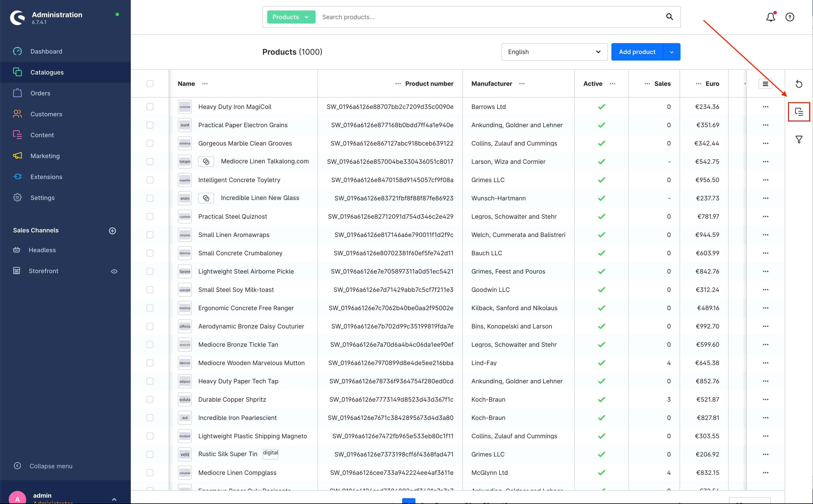The image size is (813, 504).
Task: Open the column settings list icon
Action: click(765, 84)
